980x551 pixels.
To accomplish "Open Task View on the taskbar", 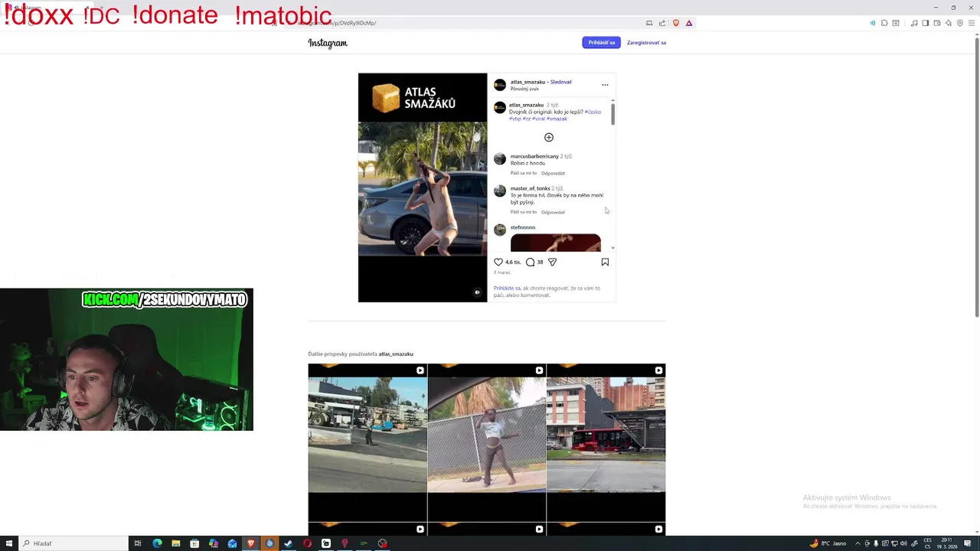I will tap(138, 543).
